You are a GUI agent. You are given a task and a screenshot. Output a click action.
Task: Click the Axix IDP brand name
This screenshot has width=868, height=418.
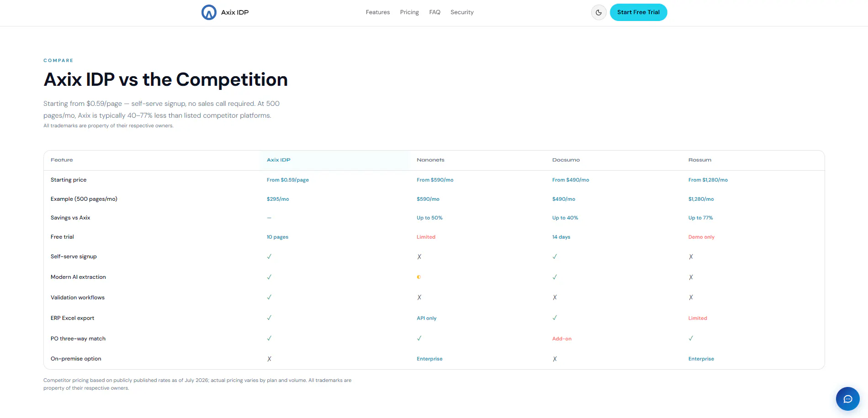point(235,12)
